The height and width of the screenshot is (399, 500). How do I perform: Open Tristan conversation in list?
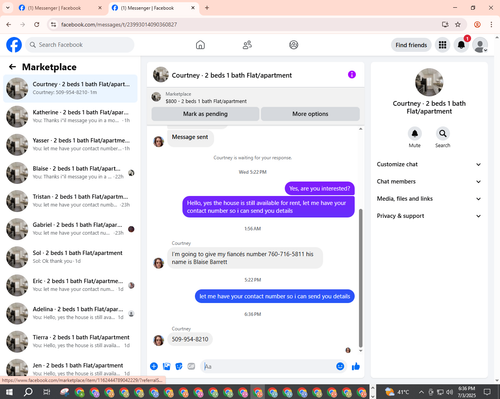(70, 201)
